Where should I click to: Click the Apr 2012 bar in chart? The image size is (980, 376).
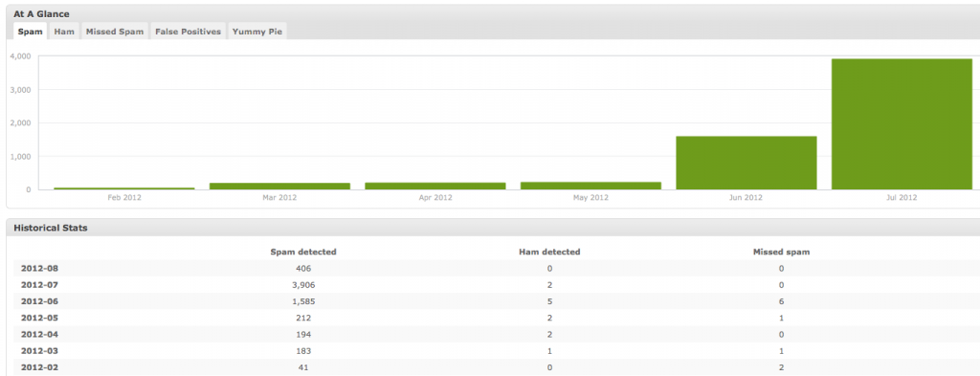(x=435, y=186)
